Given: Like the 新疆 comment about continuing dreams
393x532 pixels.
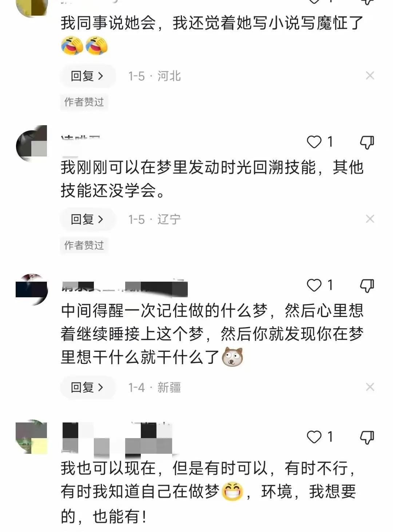Looking at the screenshot, I should [x=314, y=285].
